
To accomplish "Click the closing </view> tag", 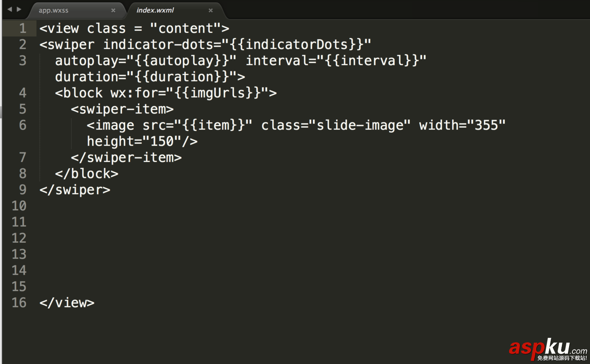I will click(x=67, y=303).
